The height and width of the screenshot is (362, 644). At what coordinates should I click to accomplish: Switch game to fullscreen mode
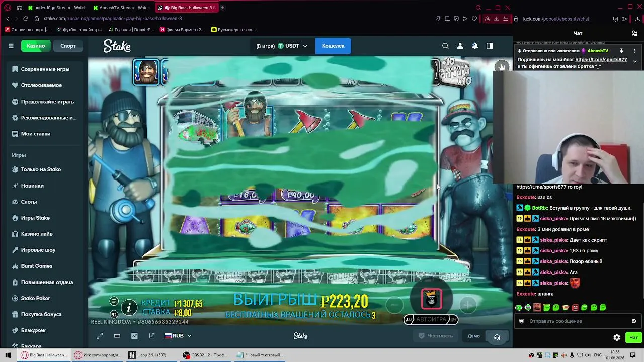pos(100,336)
